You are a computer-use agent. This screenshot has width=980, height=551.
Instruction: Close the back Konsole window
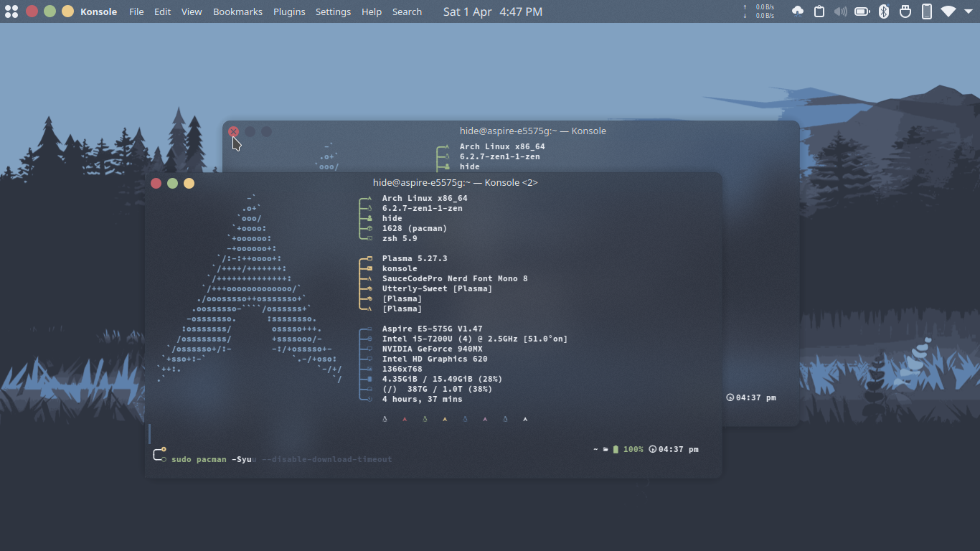pos(233,131)
